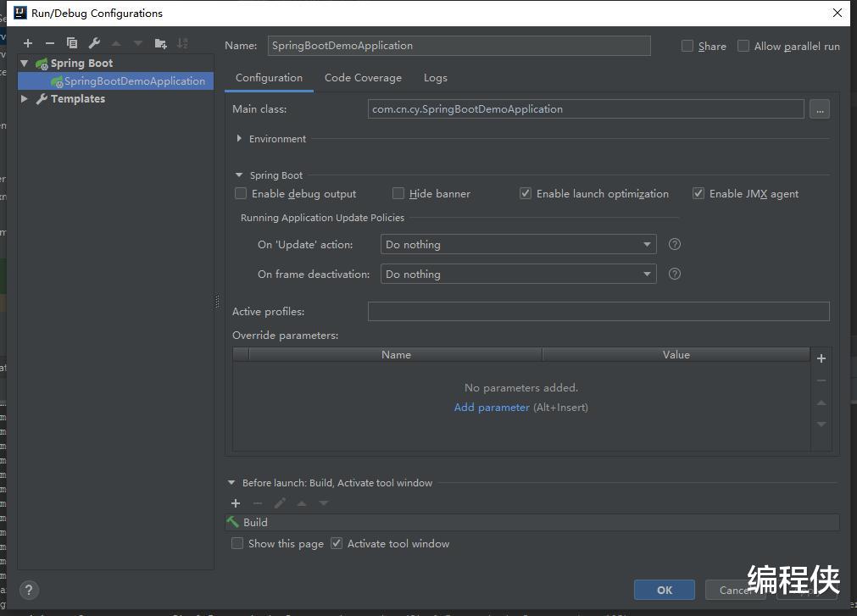Enable Allow parallel run

click(x=743, y=46)
